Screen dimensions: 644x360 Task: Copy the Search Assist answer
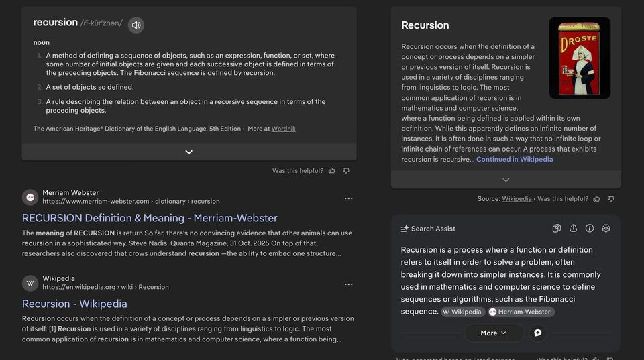coord(557,228)
